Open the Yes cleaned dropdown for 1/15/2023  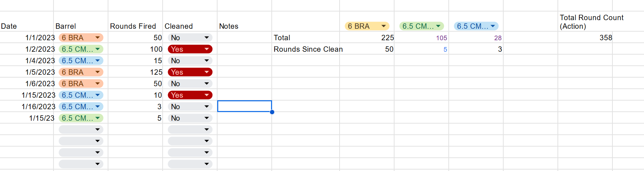pos(206,95)
